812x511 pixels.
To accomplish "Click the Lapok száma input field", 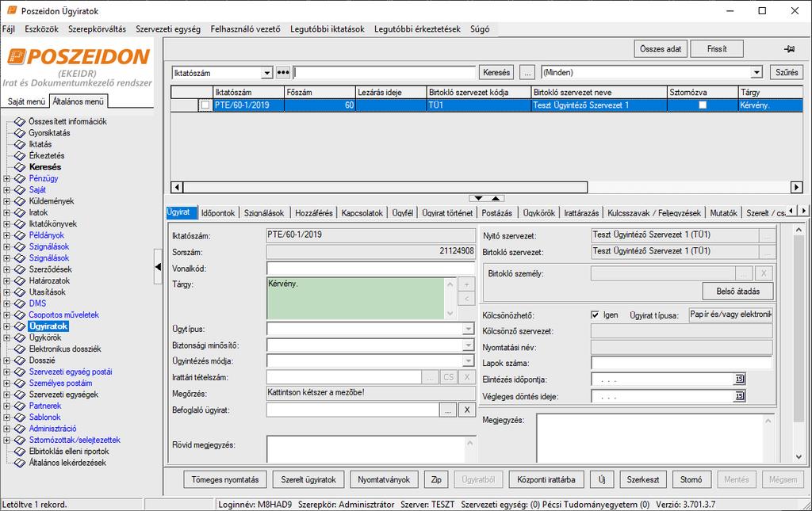I will 681,363.
